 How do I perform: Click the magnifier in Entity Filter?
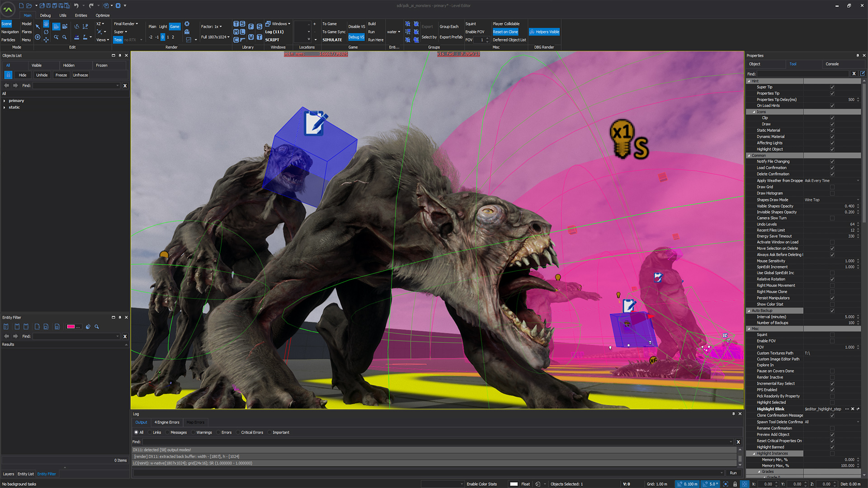coord(97,327)
